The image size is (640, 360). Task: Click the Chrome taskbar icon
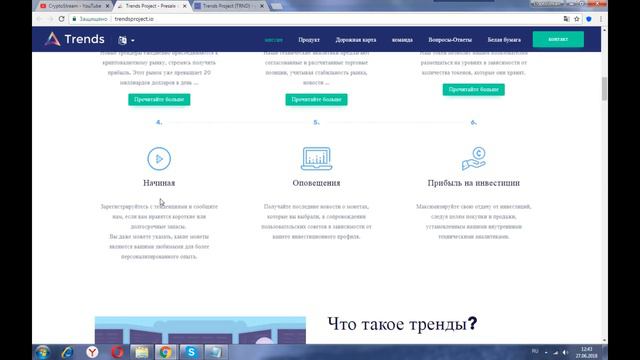pyautogui.click(x=165, y=352)
